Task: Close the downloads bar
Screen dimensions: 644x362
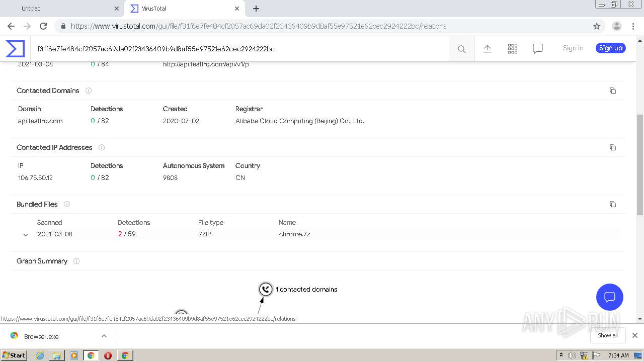Action: (x=635, y=335)
